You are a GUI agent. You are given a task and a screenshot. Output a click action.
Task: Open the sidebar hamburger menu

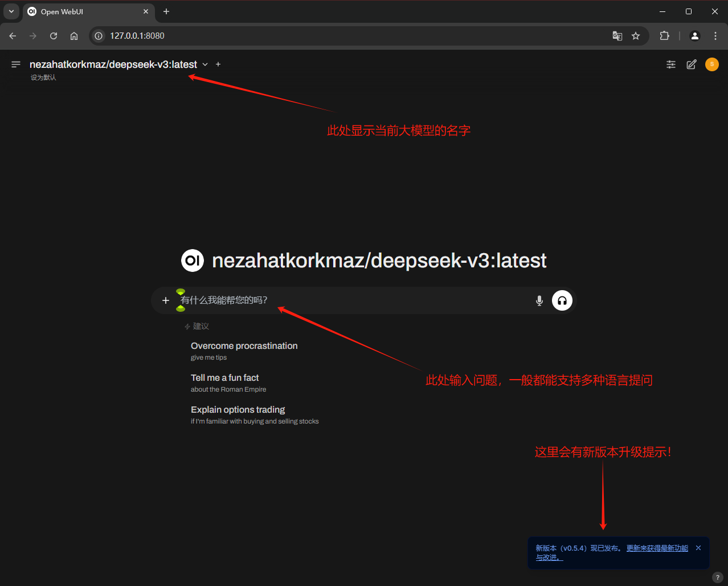click(16, 64)
